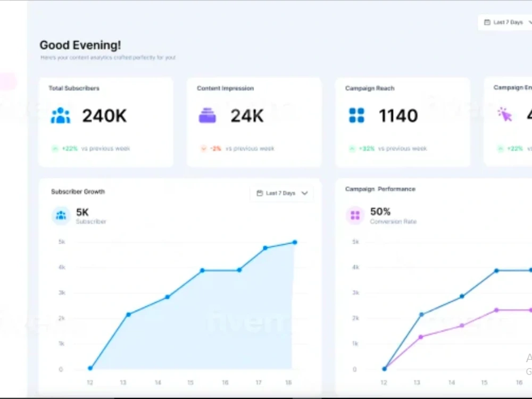Click the 240K subscribers value
Image resolution: width=532 pixels, height=399 pixels.
click(x=104, y=115)
